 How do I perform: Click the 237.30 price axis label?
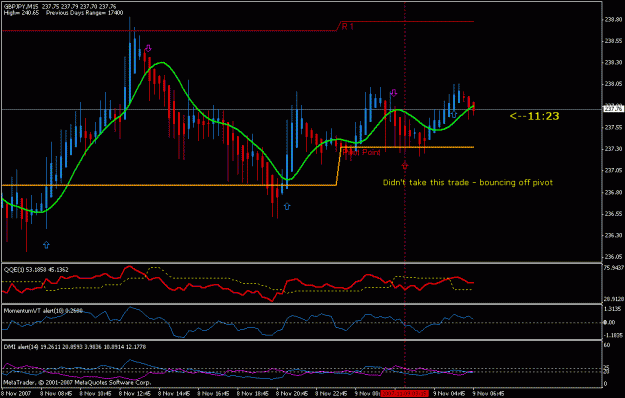pos(613,149)
